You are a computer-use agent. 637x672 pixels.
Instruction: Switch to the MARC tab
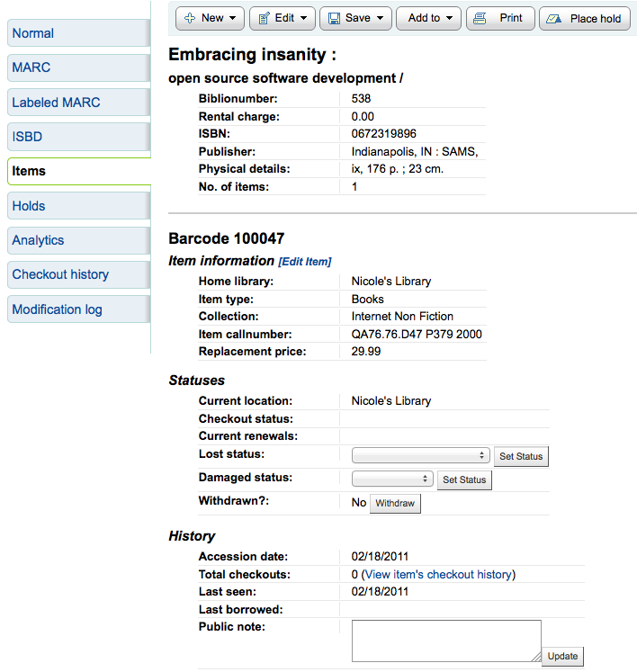click(77, 68)
